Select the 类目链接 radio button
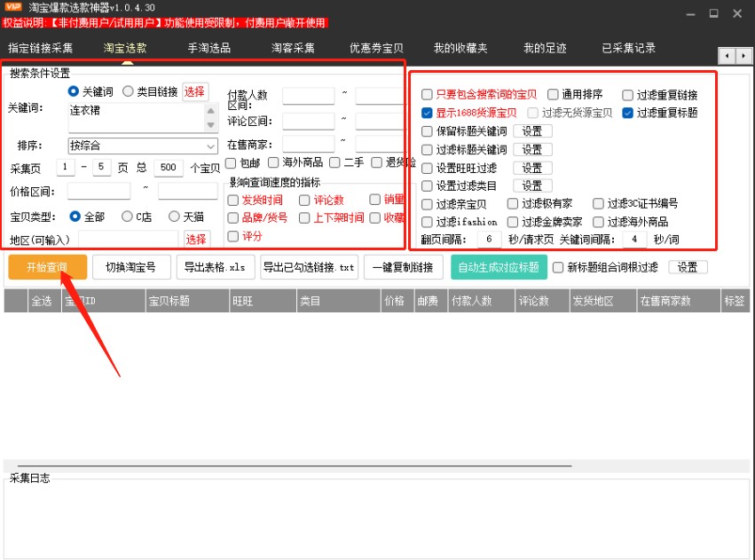The height and width of the screenshot is (560, 755). point(128,91)
